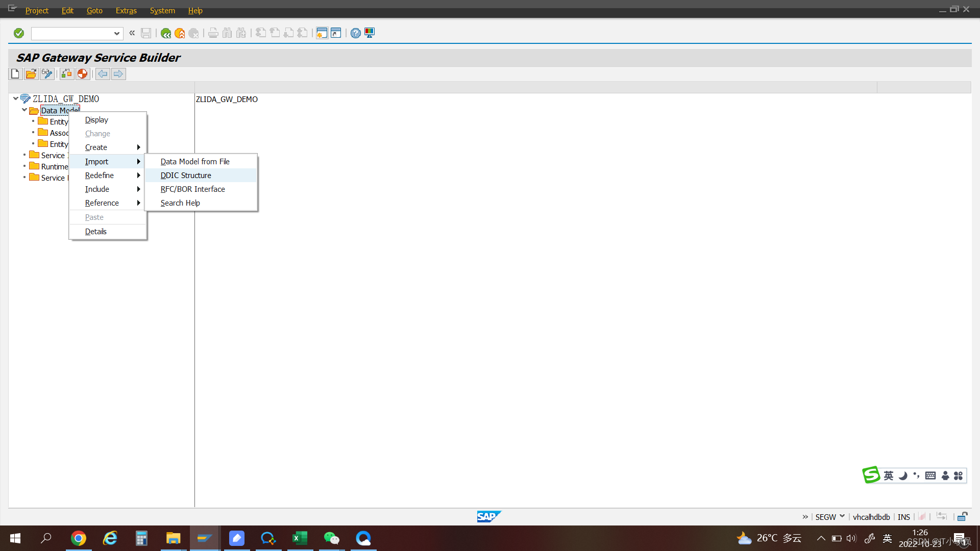This screenshot has height=551, width=980.
Task: Click the green Back arrow icon
Action: (166, 33)
